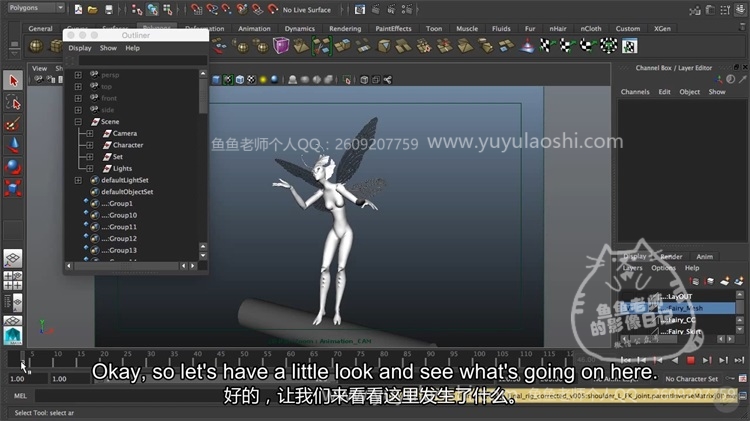
Task: Activate the Lasso select tool
Action: [x=13, y=102]
